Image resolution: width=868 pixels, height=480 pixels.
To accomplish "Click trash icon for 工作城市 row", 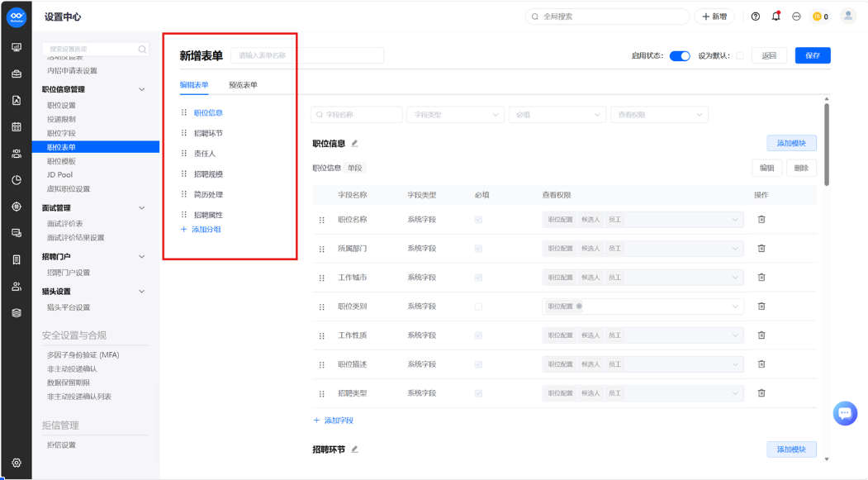I will (x=761, y=278).
